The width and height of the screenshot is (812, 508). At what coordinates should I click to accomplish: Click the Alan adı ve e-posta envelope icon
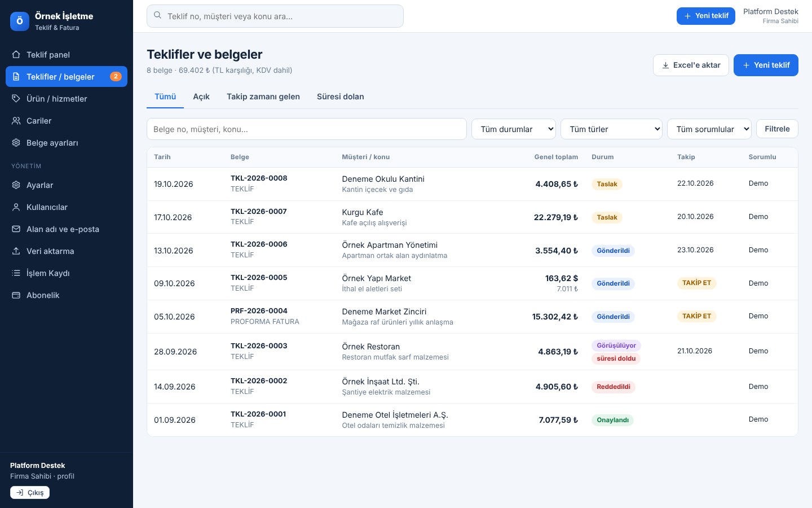(16, 229)
